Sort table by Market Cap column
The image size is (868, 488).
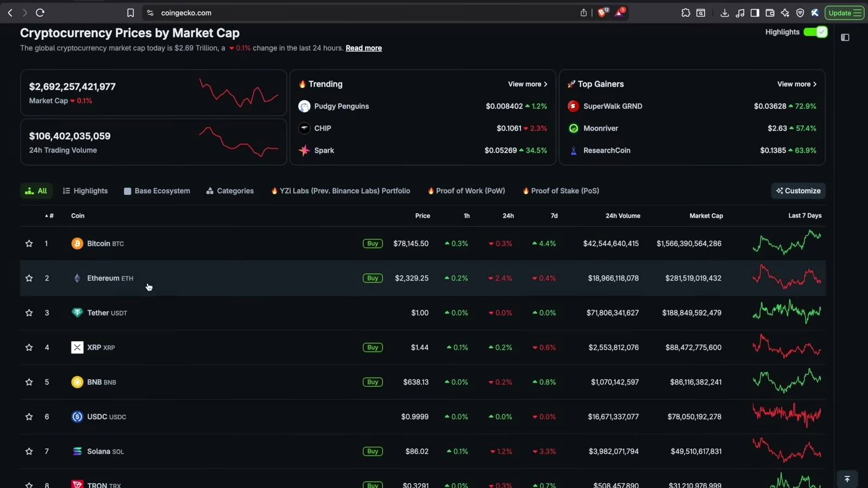706,216
